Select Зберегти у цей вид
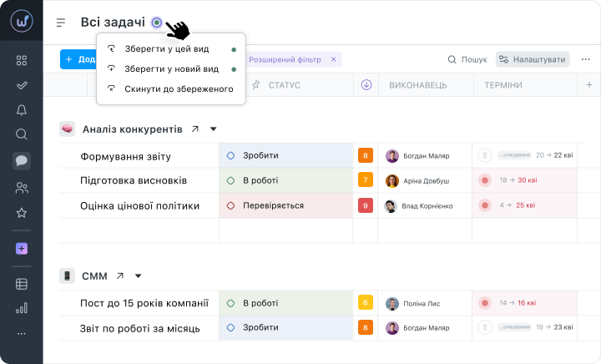This screenshot has width=601, height=364. click(166, 49)
